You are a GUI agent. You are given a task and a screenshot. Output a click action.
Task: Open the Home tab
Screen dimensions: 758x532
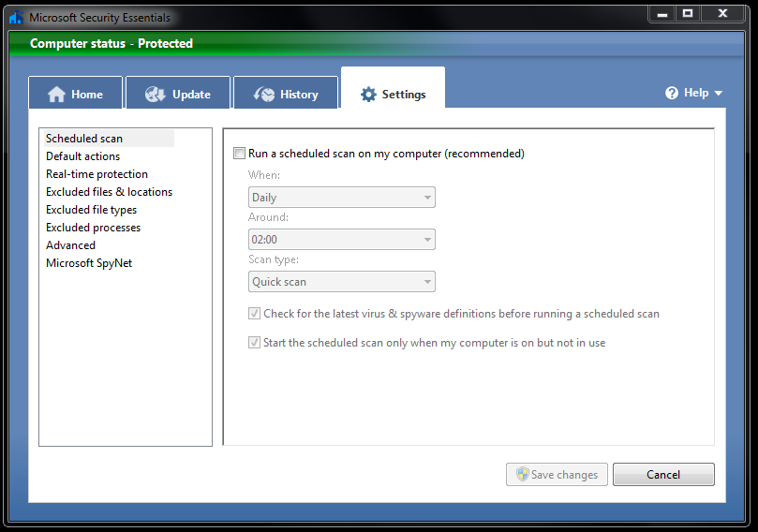pos(75,93)
